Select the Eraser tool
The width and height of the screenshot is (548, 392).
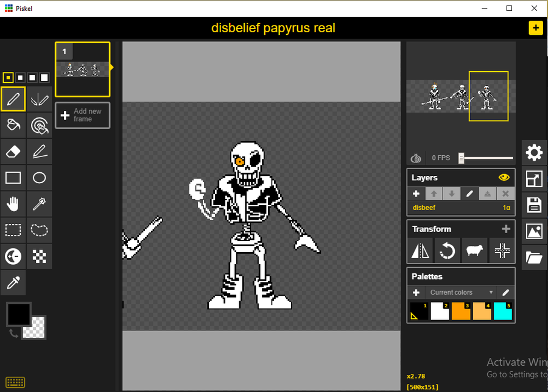[13, 152]
